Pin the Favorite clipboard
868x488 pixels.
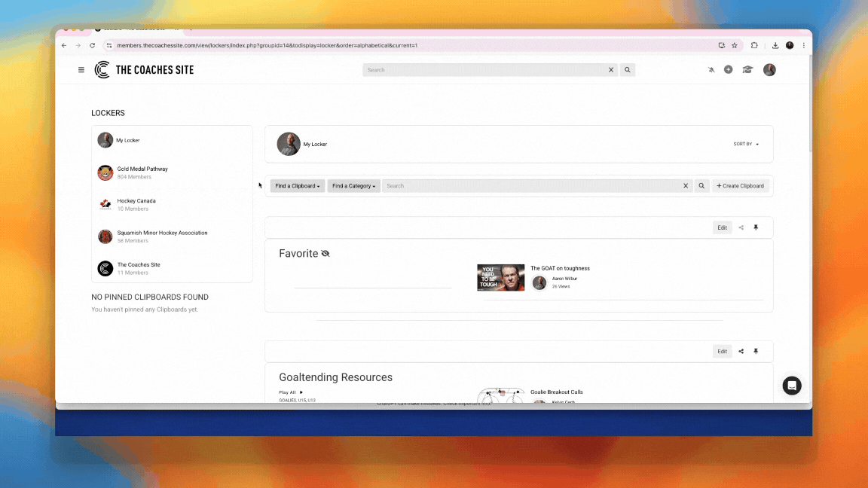(x=756, y=227)
